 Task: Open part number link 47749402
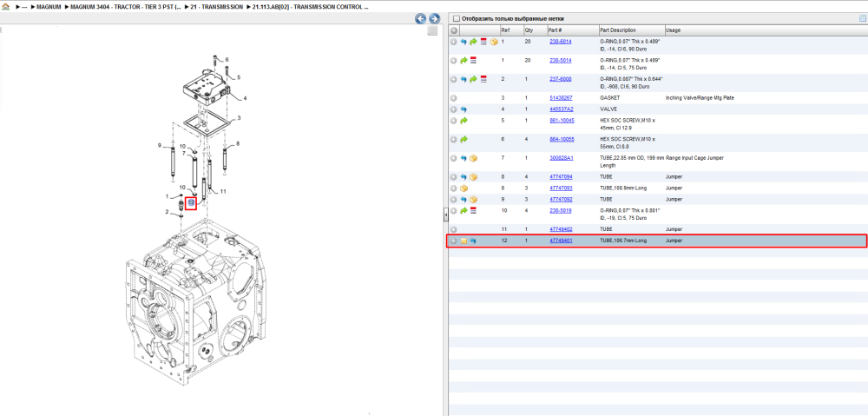click(561, 229)
